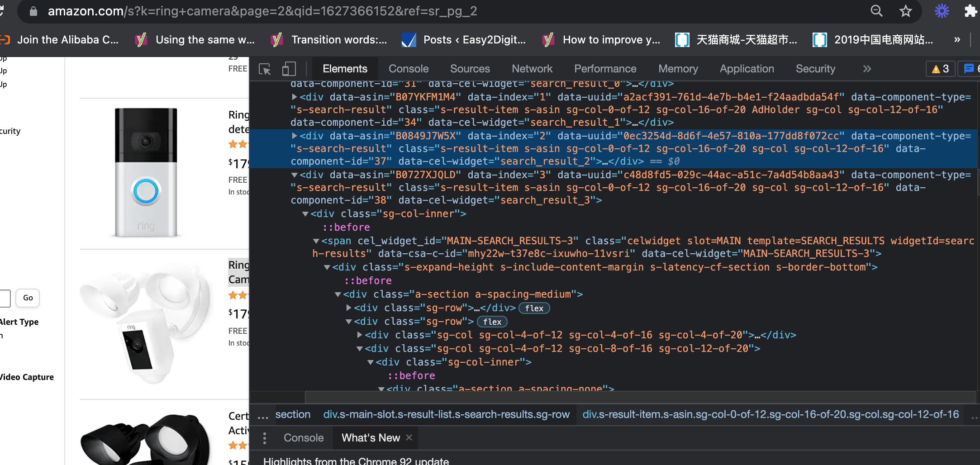
Task: Collapse the lower sg-col-inner div node
Action: coord(371,362)
